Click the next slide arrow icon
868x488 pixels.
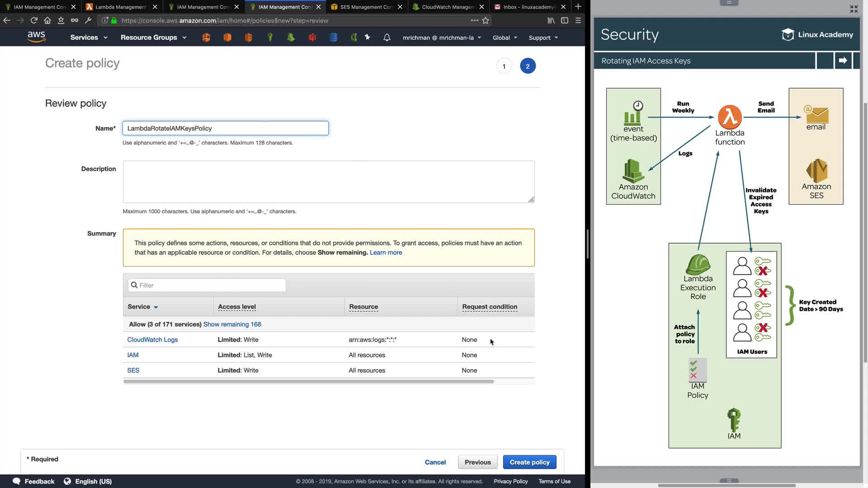click(843, 61)
